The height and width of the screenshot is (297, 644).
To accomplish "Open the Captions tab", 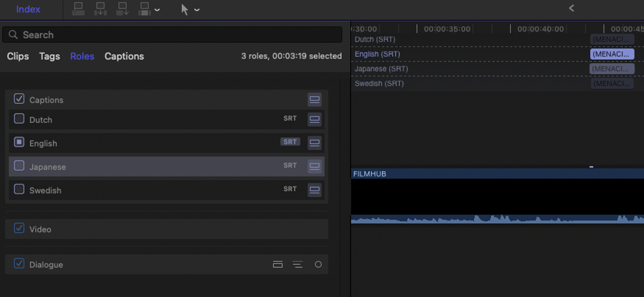I will pos(124,56).
